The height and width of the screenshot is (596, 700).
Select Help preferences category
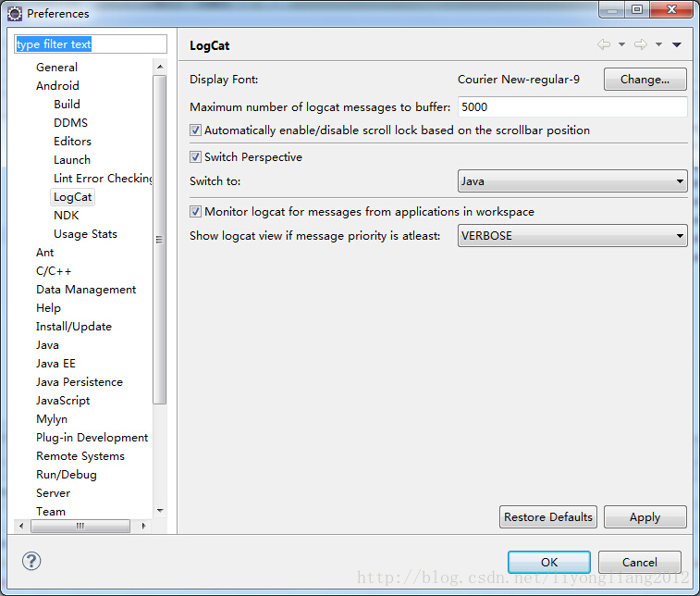tap(48, 308)
